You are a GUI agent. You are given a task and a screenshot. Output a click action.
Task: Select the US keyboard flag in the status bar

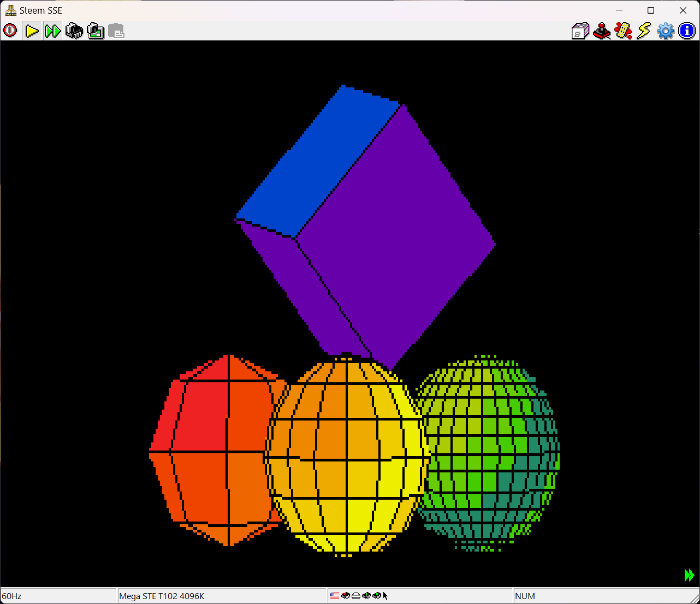335,595
